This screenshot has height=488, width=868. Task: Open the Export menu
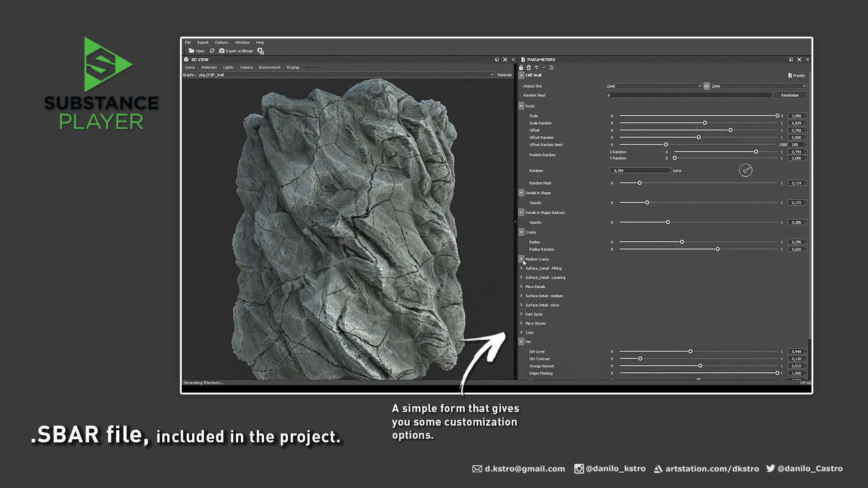203,42
